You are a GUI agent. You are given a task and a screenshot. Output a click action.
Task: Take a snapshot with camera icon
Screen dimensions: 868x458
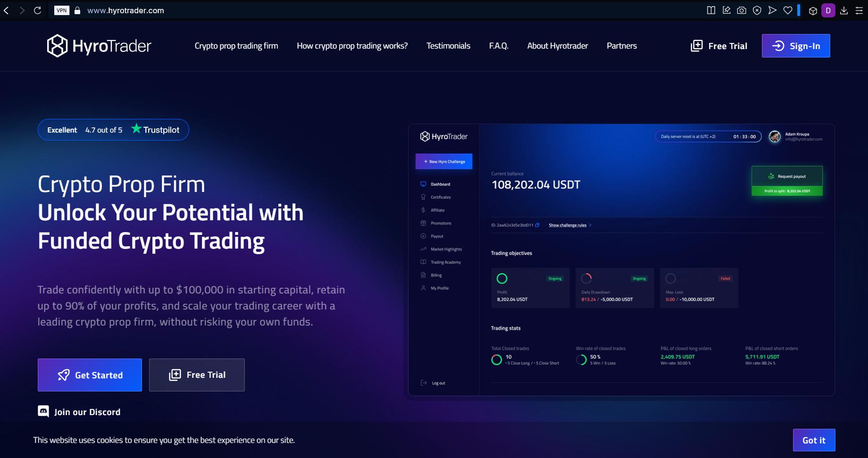point(742,10)
